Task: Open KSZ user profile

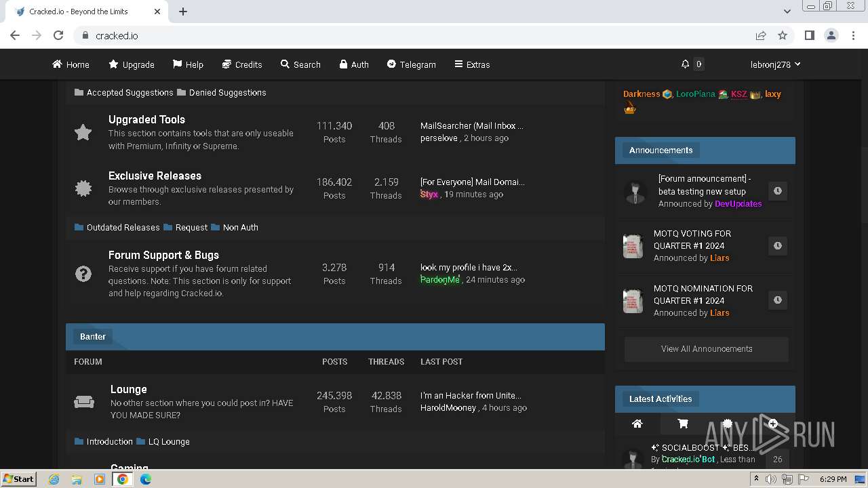Action: coord(739,94)
